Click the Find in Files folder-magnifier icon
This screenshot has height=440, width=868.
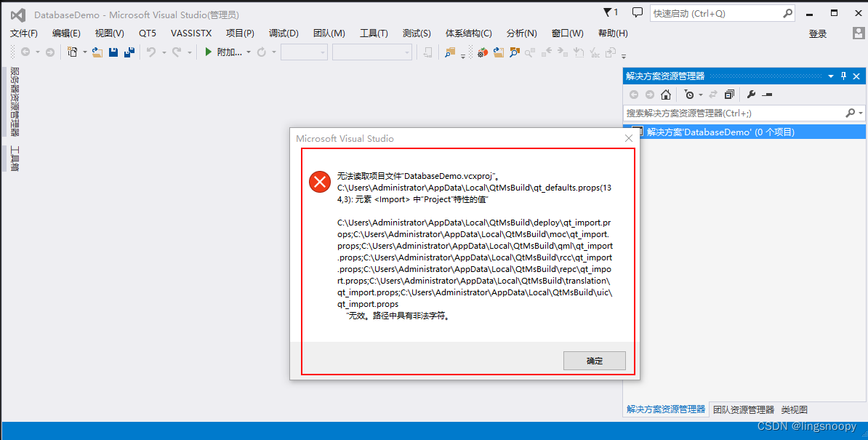click(450, 52)
